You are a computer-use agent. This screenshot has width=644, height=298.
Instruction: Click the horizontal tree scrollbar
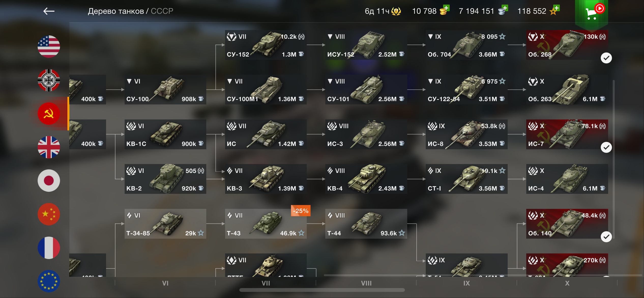pos(322,290)
